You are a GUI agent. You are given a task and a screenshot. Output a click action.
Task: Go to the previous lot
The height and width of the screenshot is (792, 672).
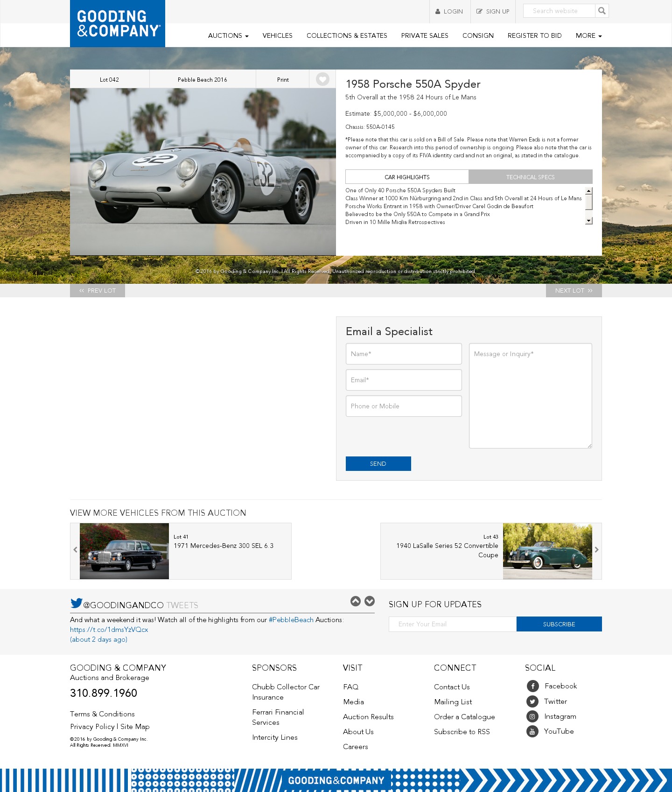pyautogui.click(x=98, y=290)
